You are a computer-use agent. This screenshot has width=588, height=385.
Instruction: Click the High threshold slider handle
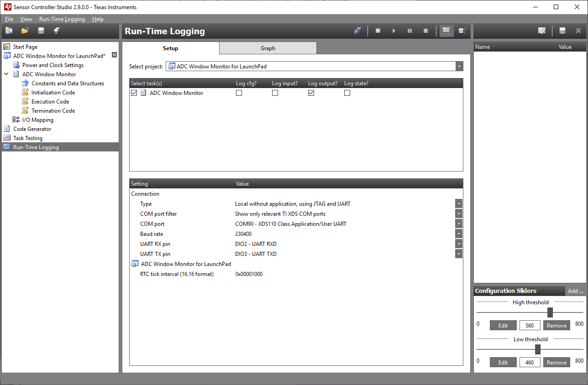550,312
